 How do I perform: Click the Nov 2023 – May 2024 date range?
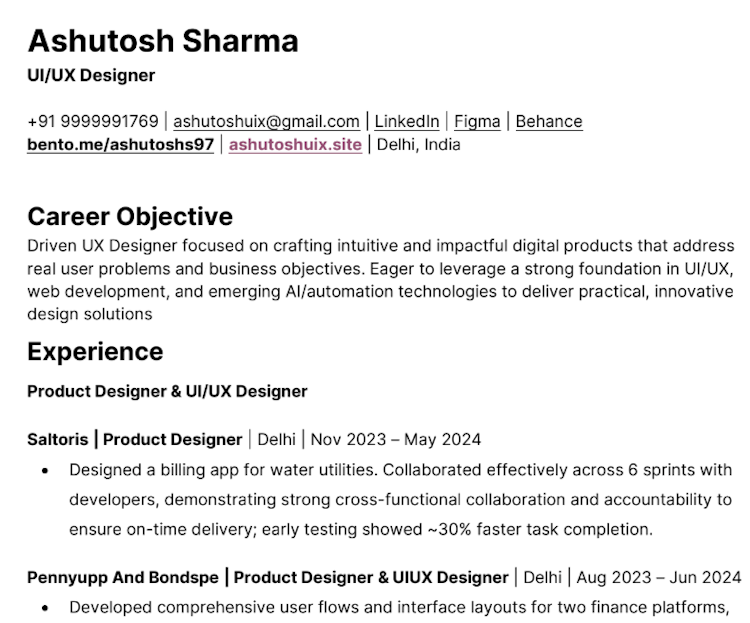point(396,439)
